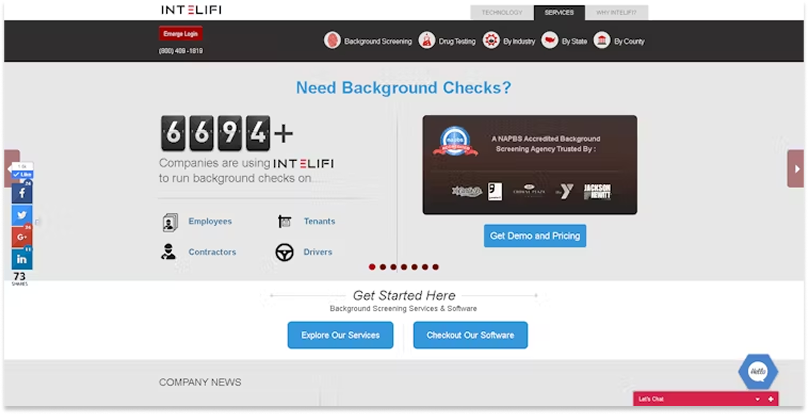808x414 pixels.
Task: Select the Services tab
Action: pyautogui.click(x=559, y=12)
